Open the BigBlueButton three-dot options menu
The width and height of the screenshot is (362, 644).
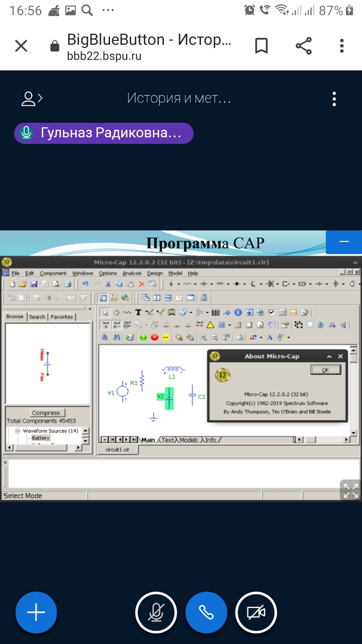click(334, 99)
